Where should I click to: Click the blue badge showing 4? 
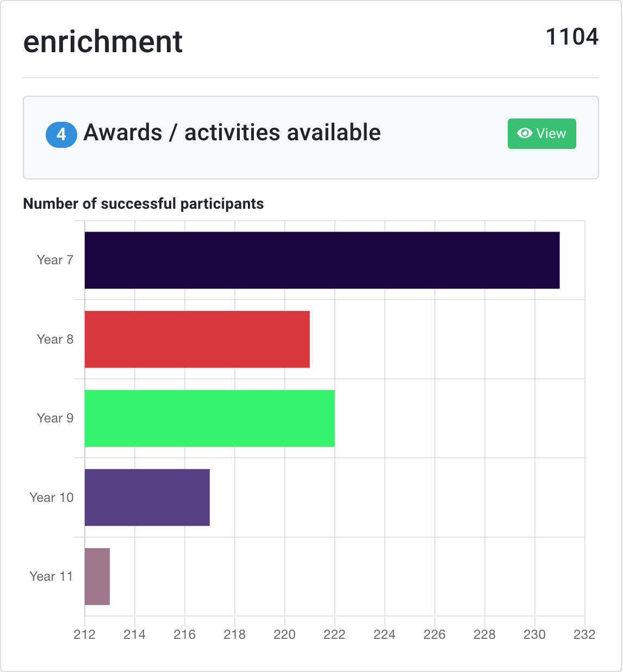pos(61,134)
